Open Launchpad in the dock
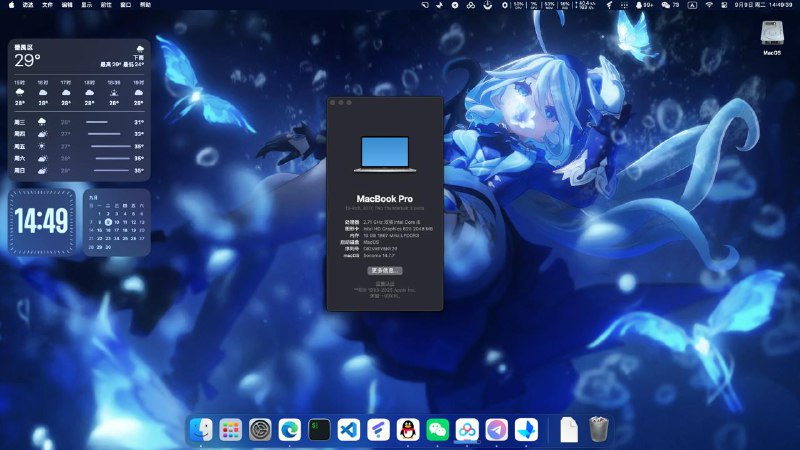800x450 pixels. click(231, 429)
